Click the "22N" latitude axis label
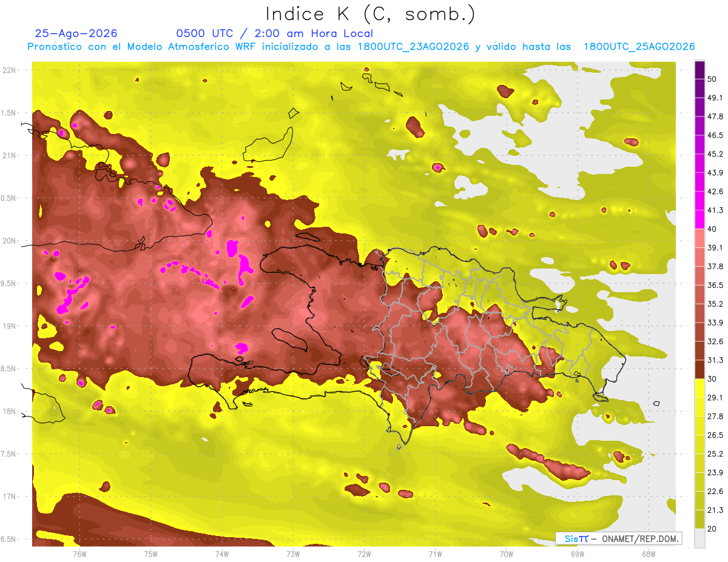Viewport: 728px width, 562px height. coord(9,70)
